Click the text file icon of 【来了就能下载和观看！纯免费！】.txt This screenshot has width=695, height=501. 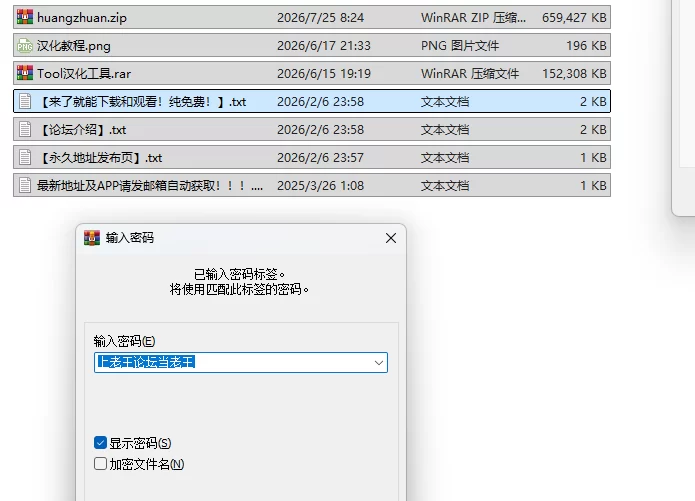click(25, 102)
